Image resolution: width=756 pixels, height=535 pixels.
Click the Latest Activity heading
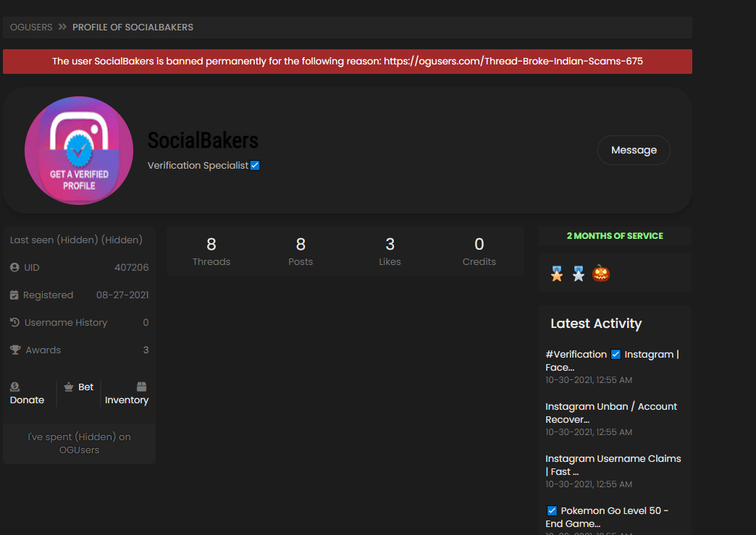[x=596, y=324]
